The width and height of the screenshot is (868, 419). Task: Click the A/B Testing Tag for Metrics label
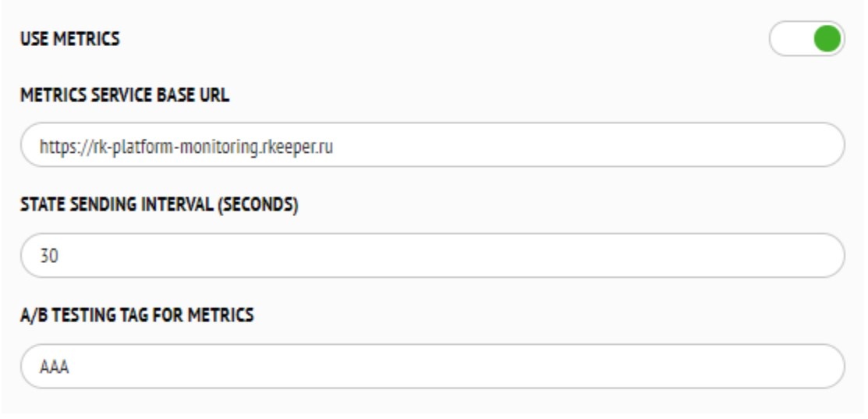[136, 316]
